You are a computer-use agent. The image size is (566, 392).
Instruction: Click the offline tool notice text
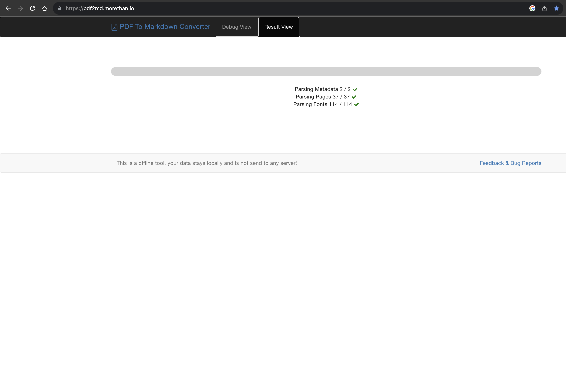click(207, 163)
